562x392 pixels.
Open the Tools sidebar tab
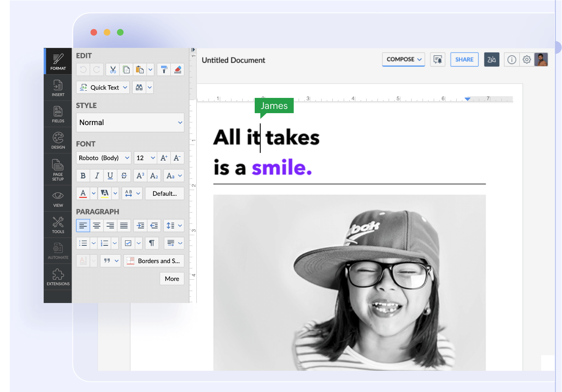58,225
